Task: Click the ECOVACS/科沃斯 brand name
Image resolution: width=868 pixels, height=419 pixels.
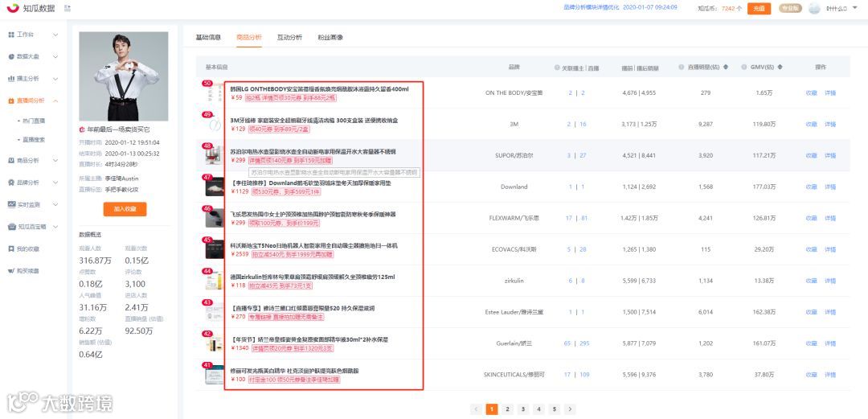Action: pos(514,249)
